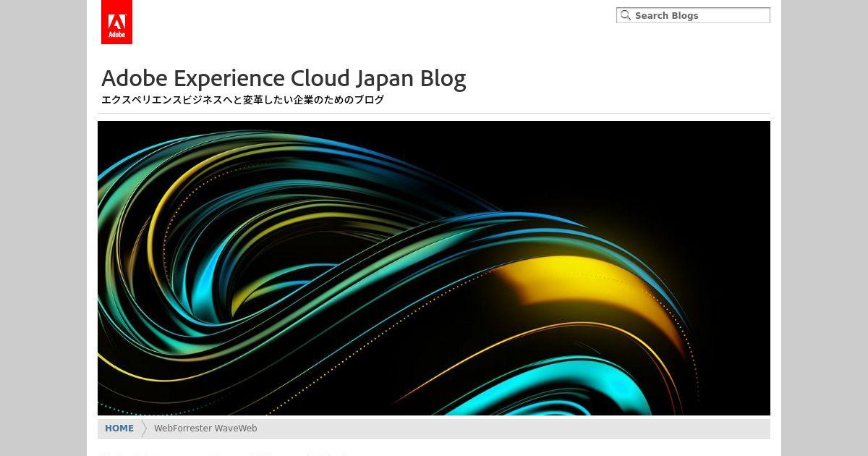This screenshot has height=456, width=868.
Task: Open the Adobe Experience Cloud Japan Blog title
Action: tap(284, 78)
